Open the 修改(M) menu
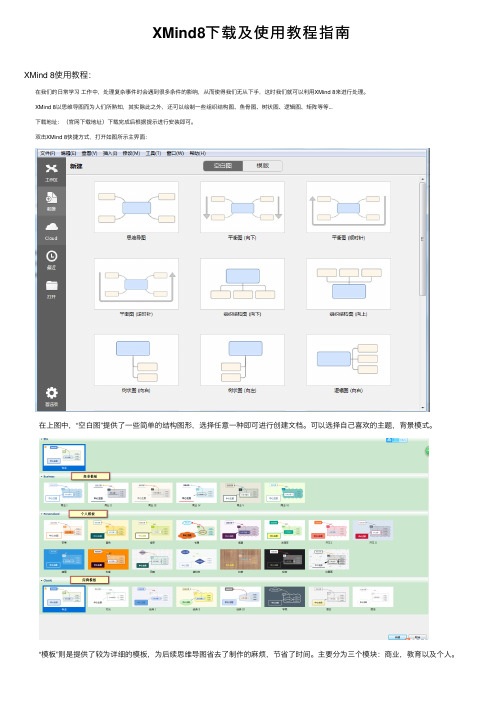504x713 pixels. (131, 153)
